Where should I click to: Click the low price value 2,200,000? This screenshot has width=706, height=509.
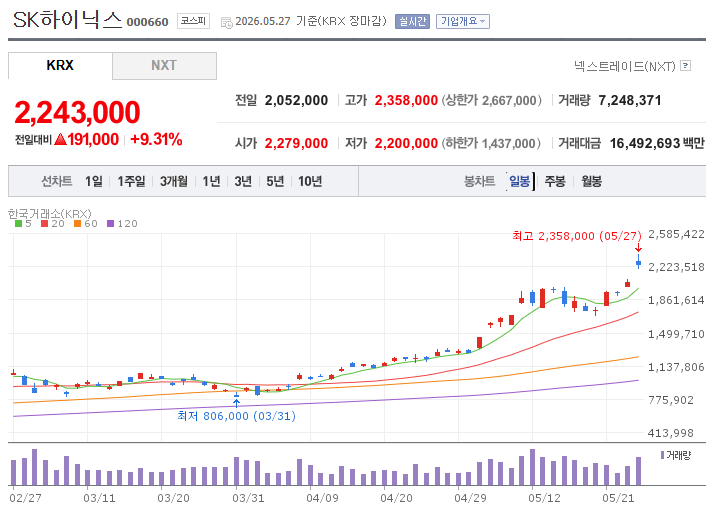coord(406,143)
